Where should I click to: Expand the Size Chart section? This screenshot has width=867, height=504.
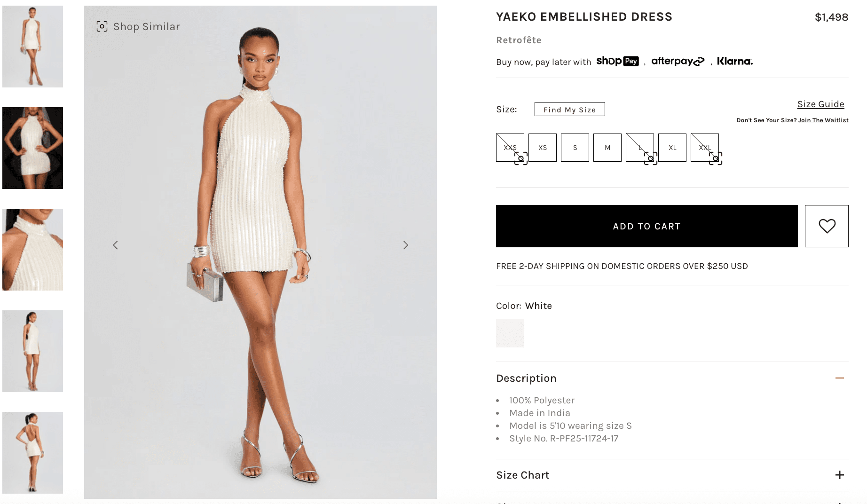tap(840, 475)
